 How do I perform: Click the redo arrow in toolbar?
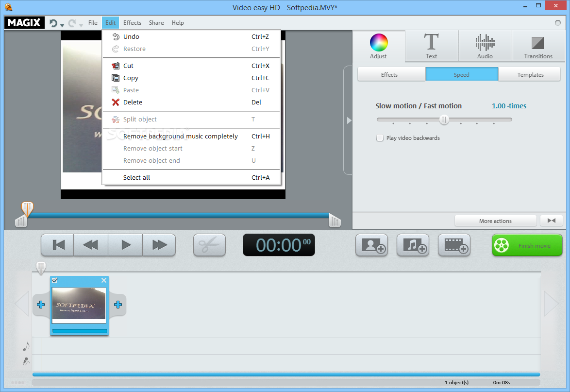click(72, 23)
